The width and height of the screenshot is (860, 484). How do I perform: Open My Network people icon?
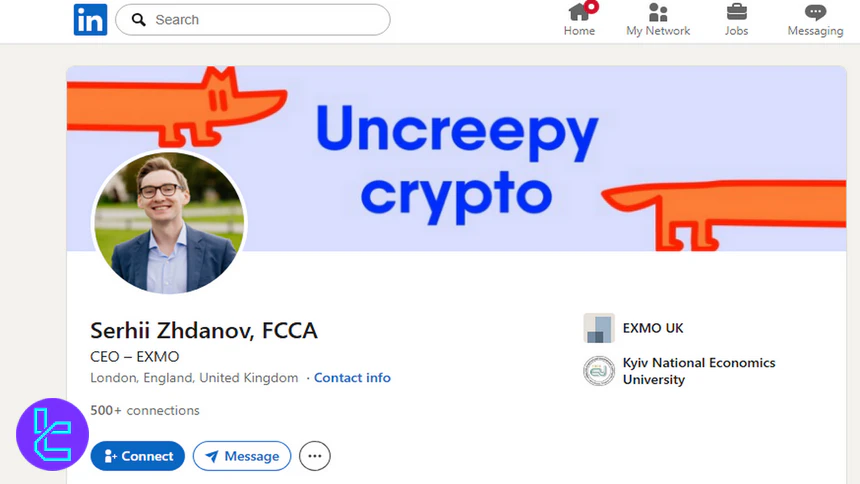[x=658, y=12]
